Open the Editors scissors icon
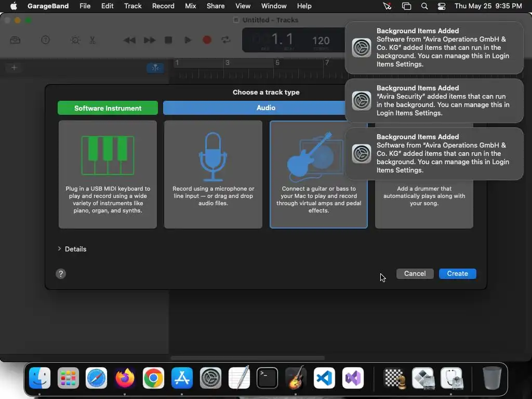 92,40
